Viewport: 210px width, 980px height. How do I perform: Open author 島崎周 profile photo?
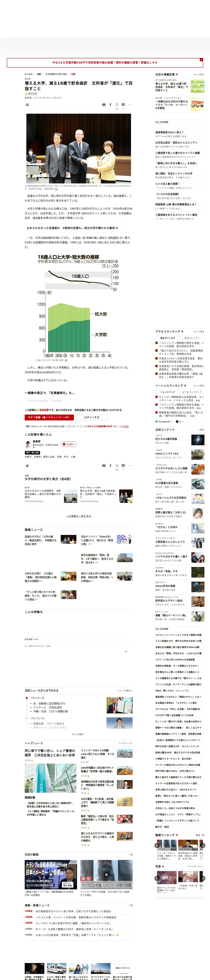(28, 444)
